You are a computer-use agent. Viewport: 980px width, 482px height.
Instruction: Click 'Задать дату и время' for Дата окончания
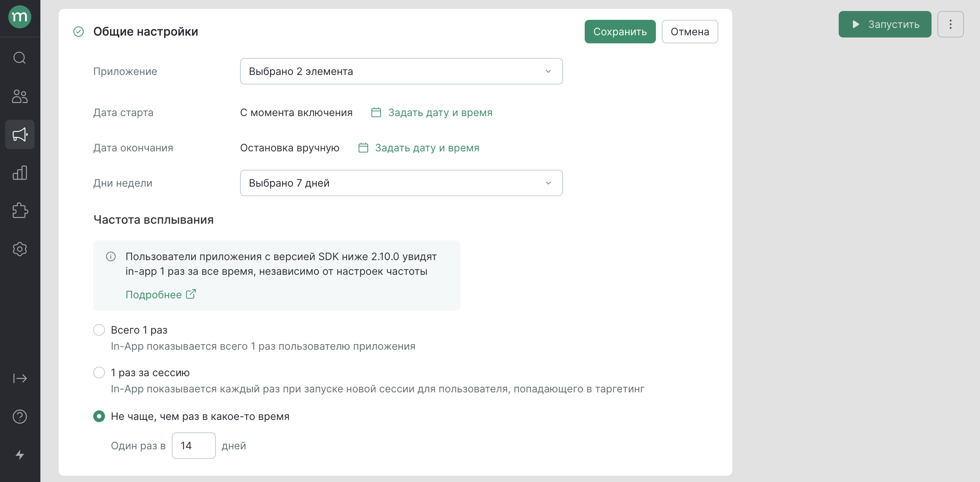(x=427, y=148)
